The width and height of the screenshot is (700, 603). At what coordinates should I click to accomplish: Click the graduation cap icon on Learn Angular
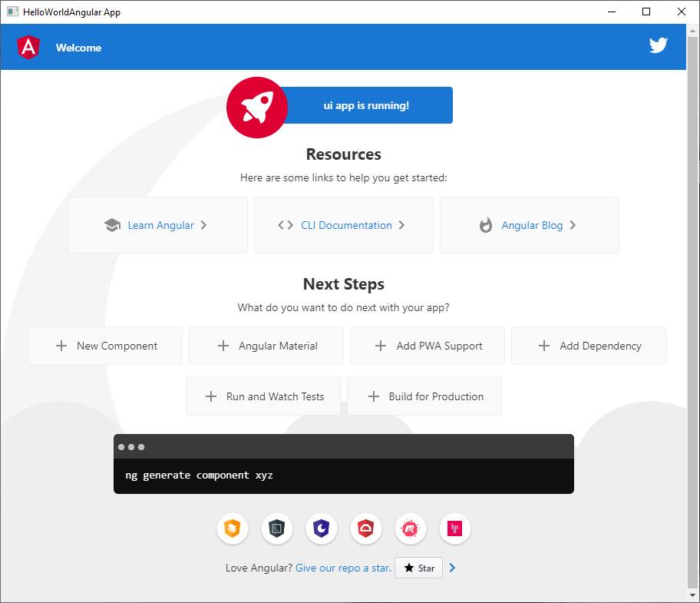pyautogui.click(x=112, y=225)
